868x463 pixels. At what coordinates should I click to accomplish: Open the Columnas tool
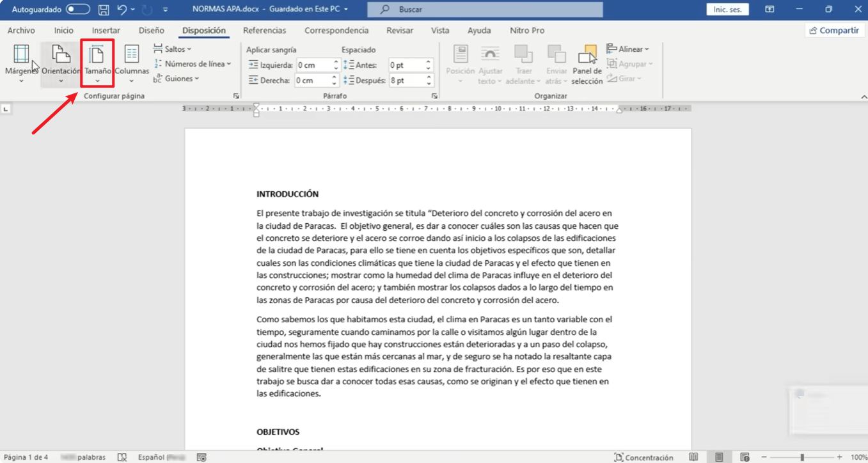pyautogui.click(x=132, y=63)
